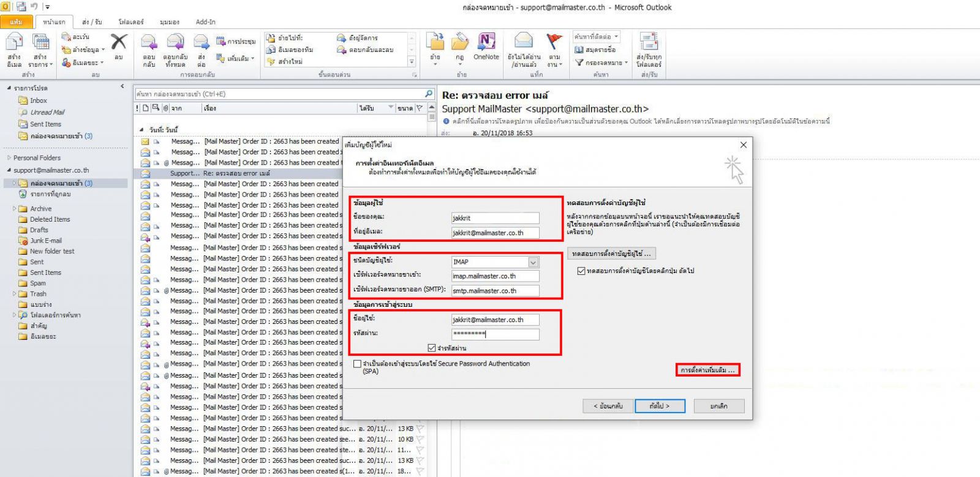Click the search magnifier icon
This screenshot has width=980, height=477.
pyautogui.click(x=429, y=94)
